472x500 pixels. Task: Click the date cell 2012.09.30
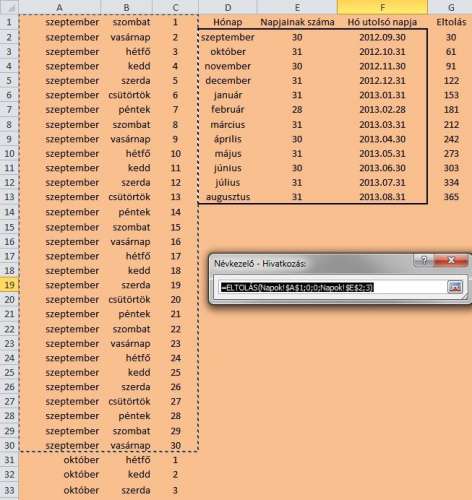[x=382, y=37]
